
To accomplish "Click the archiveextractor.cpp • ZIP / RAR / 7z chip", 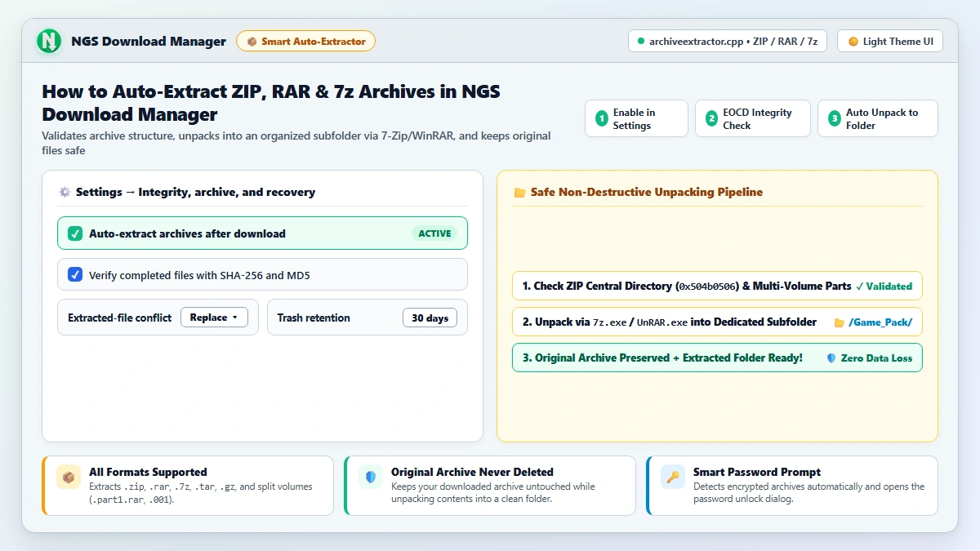I will point(728,41).
